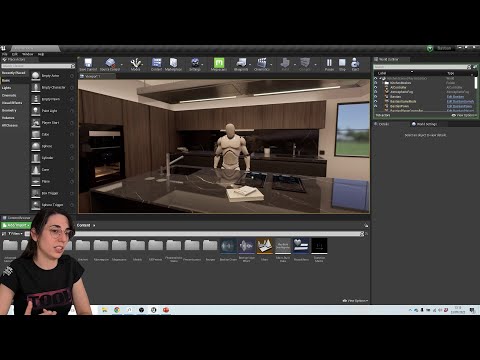480x360 pixels.
Task: Select the Cylinder primitive icon
Action: [36, 158]
